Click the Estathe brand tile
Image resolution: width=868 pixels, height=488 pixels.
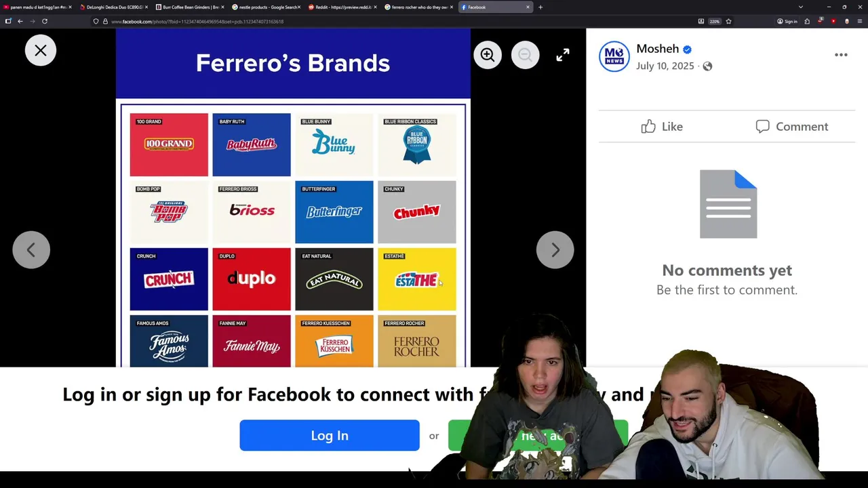pos(417,279)
